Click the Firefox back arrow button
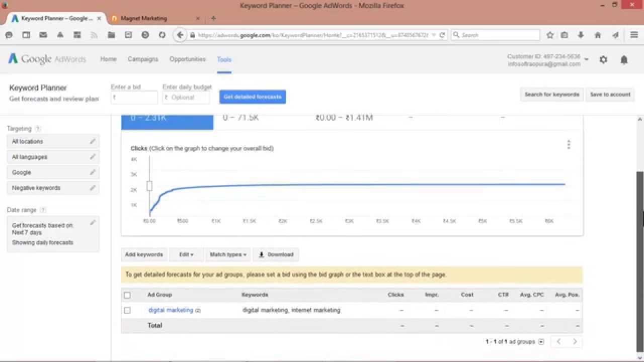 [x=180, y=35]
